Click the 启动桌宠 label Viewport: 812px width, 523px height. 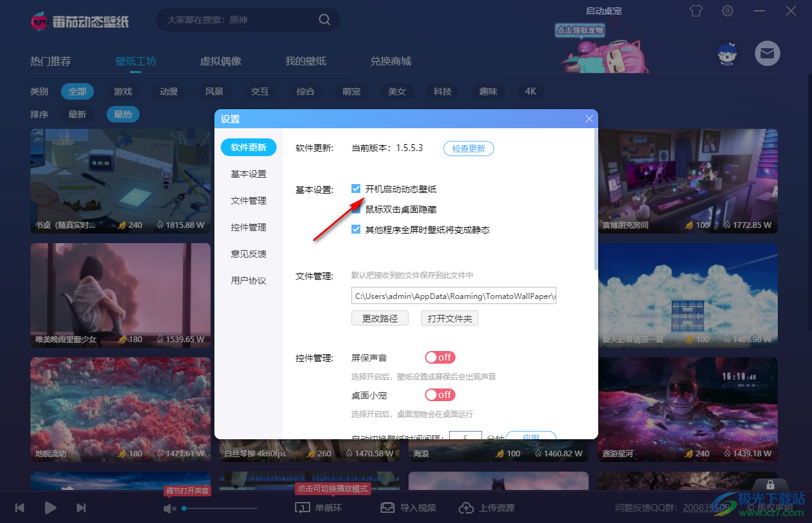pos(603,11)
